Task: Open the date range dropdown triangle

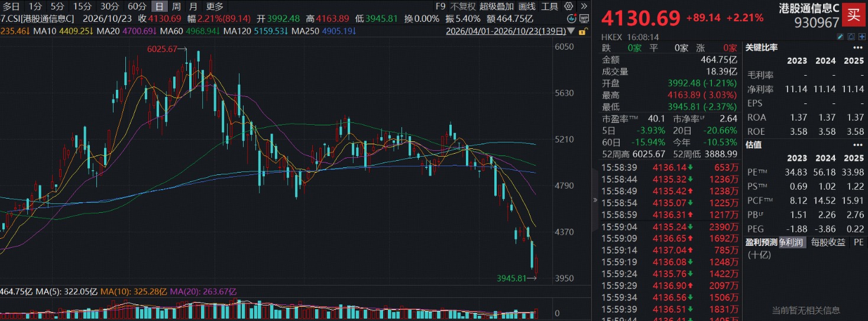Action: [571, 31]
